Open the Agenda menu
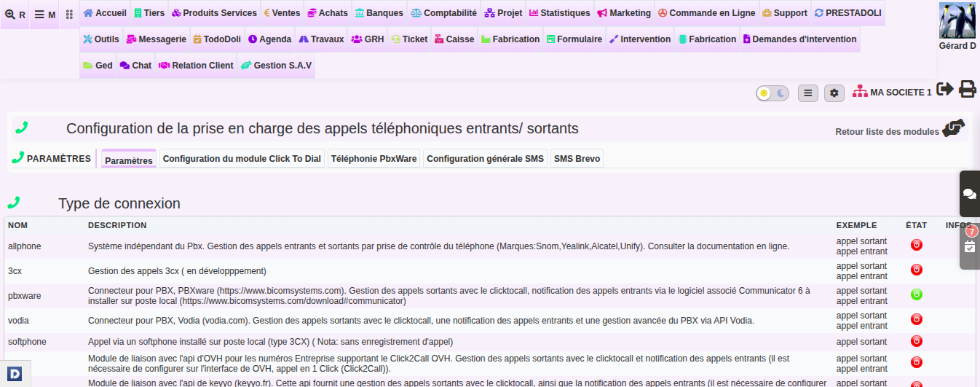Viewport: 980px width, 387px height. 269,39
